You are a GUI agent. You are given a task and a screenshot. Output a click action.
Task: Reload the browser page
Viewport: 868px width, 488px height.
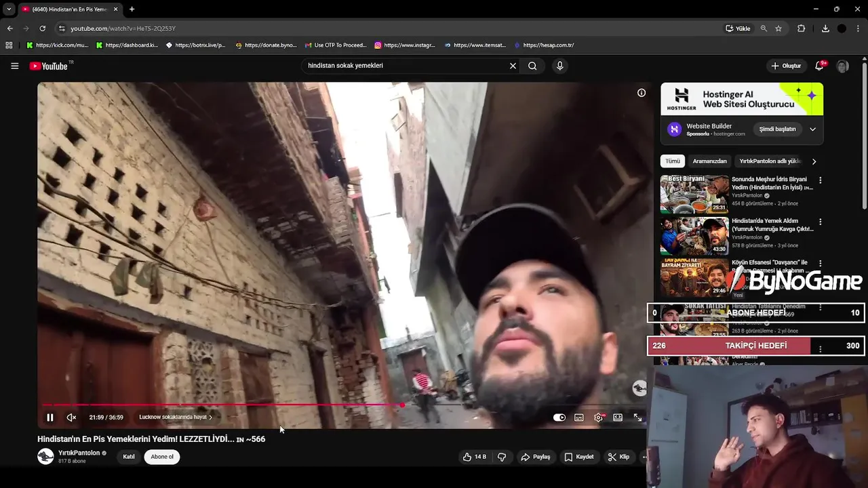(42, 28)
